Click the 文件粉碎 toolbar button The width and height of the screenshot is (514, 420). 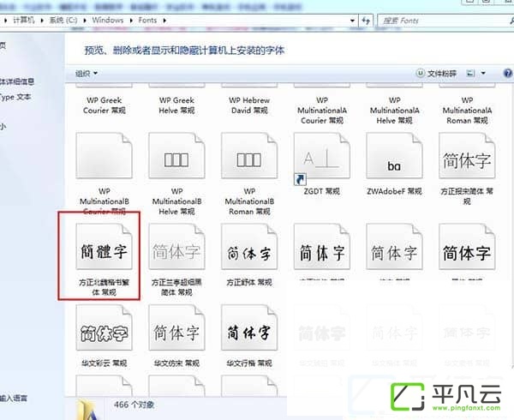[436, 73]
